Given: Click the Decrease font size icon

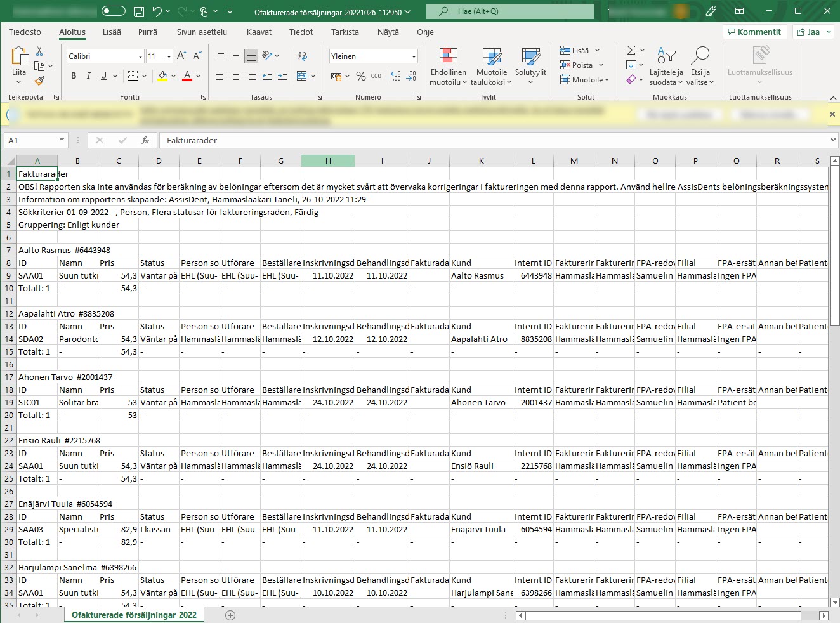Looking at the screenshot, I should pos(197,56).
